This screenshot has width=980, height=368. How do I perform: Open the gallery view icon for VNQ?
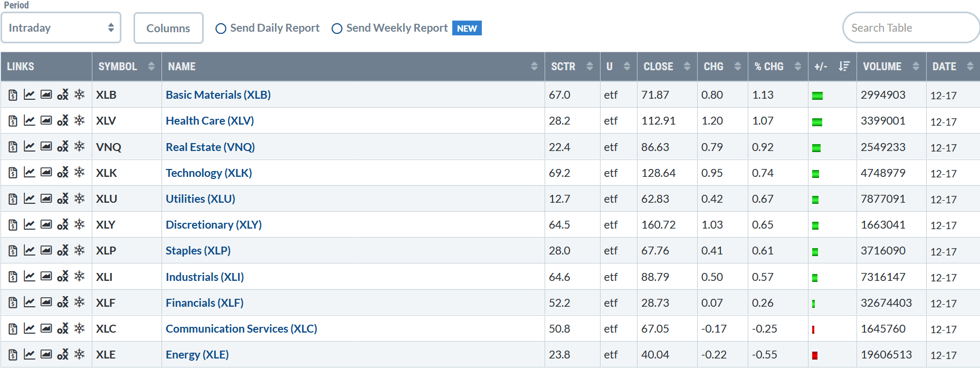tap(46, 147)
